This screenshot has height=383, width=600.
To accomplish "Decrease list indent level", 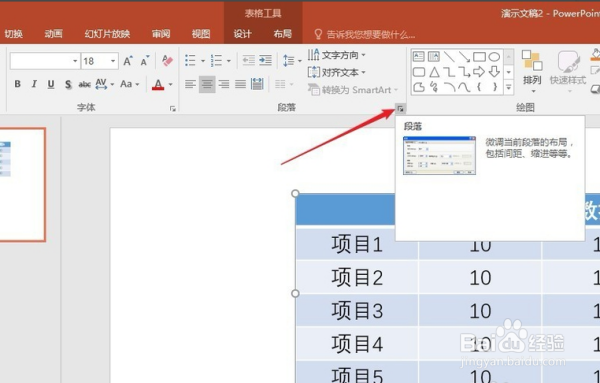I will click(x=248, y=60).
